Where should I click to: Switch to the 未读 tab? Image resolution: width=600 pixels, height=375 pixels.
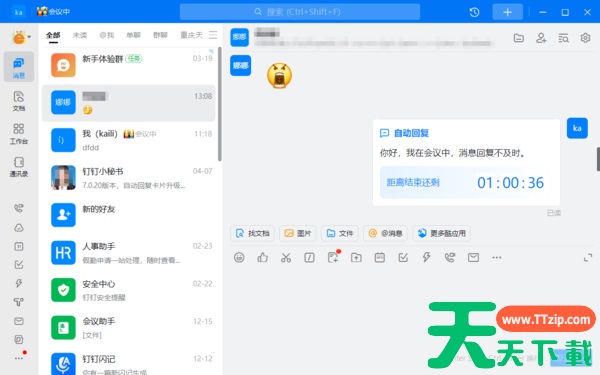pyautogui.click(x=80, y=35)
